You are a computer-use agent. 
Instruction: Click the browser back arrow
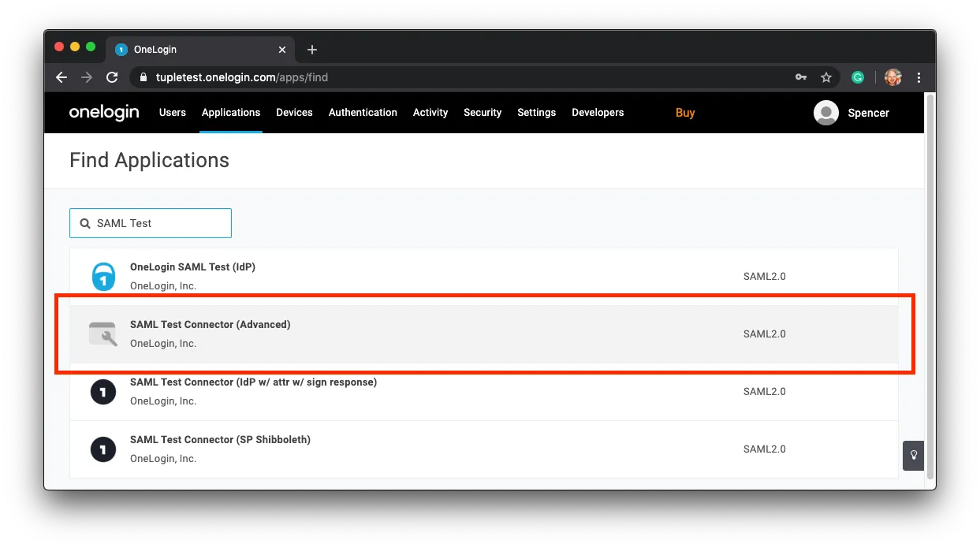tap(61, 77)
